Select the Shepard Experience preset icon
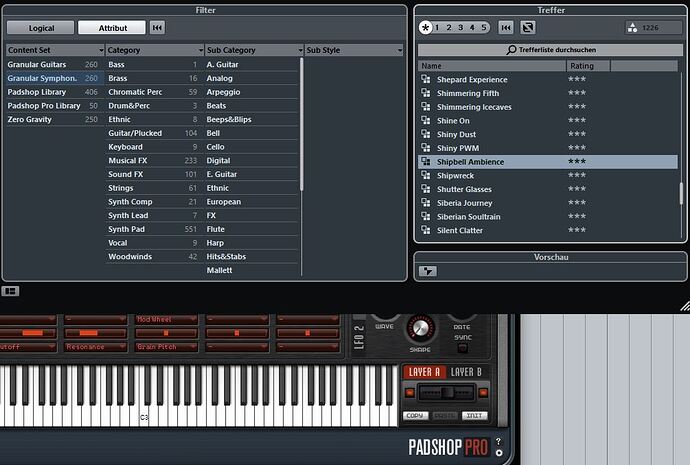The image size is (690, 465). (x=426, y=79)
